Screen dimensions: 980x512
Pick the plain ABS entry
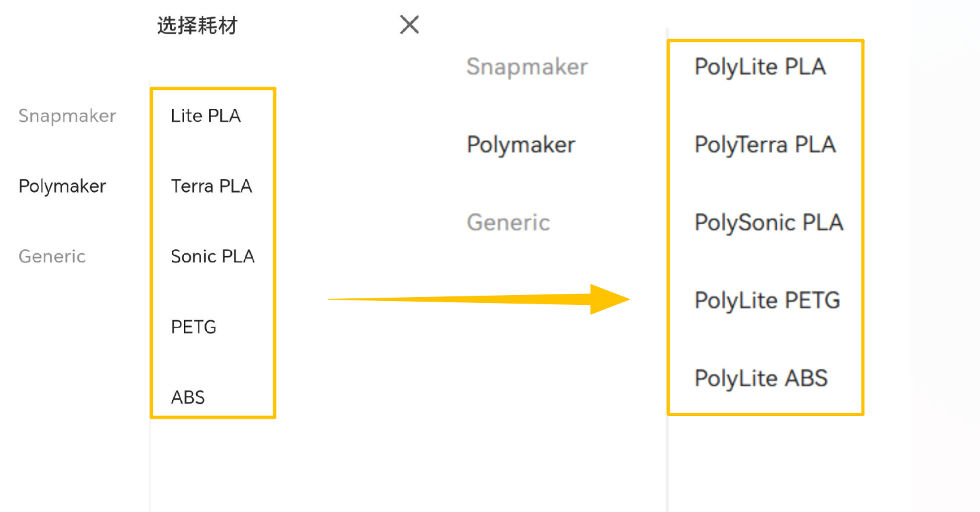[x=188, y=397]
